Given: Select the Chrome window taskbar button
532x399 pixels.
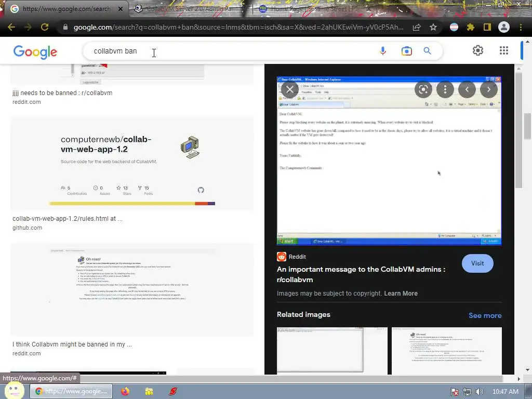Looking at the screenshot, I should pyautogui.click(x=71, y=392).
